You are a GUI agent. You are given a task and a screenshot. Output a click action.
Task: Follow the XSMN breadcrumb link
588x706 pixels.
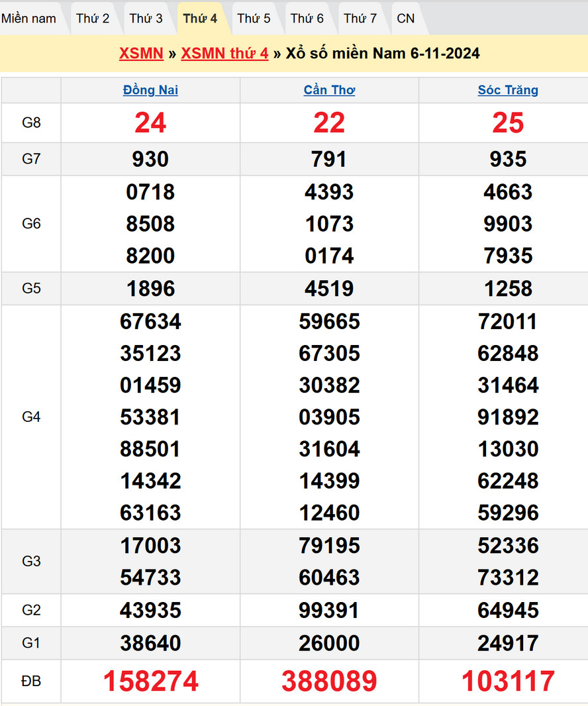point(141,54)
